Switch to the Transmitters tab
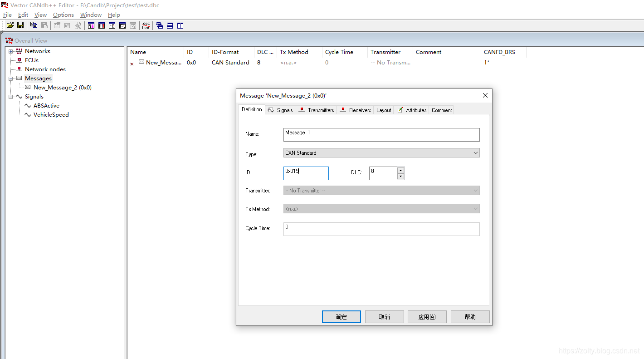Image resolution: width=644 pixels, height=359 pixels. 316,110
